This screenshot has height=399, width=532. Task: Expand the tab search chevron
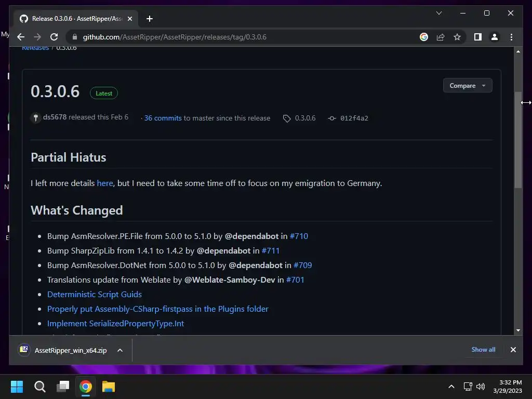coord(438,13)
